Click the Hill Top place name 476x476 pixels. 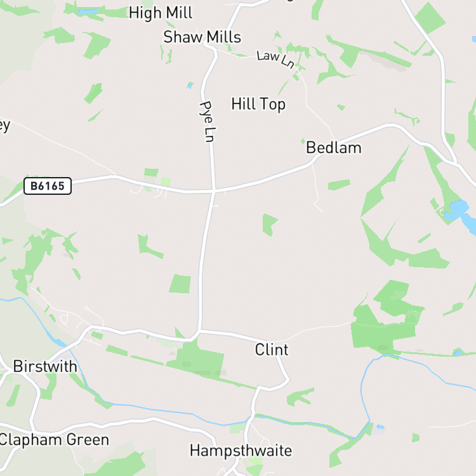click(x=258, y=104)
